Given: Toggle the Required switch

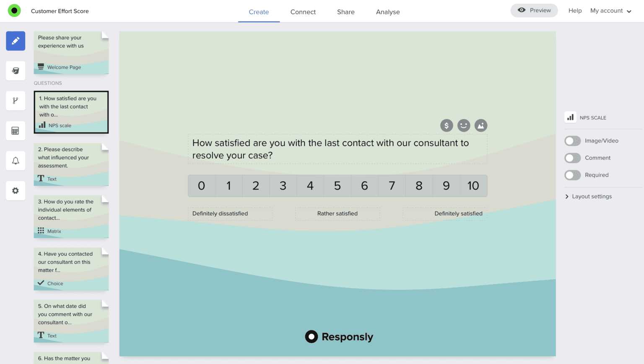Looking at the screenshot, I should pyautogui.click(x=572, y=175).
